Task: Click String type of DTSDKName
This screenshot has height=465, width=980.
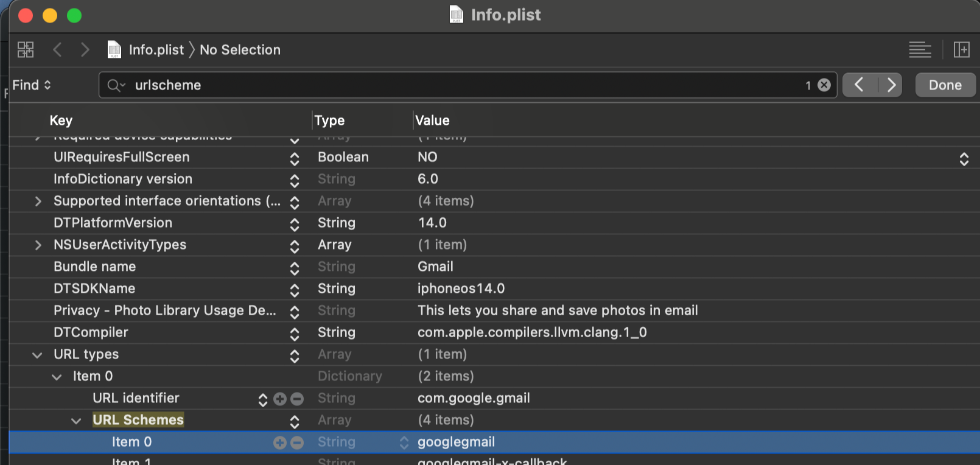Action: click(x=337, y=288)
